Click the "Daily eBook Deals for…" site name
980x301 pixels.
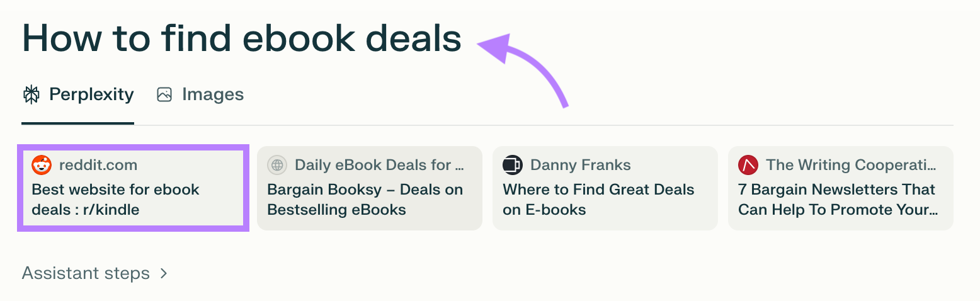tap(379, 165)
